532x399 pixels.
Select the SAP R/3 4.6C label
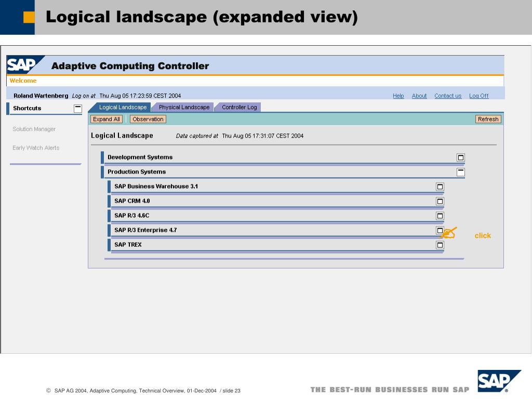pos(131,216)
